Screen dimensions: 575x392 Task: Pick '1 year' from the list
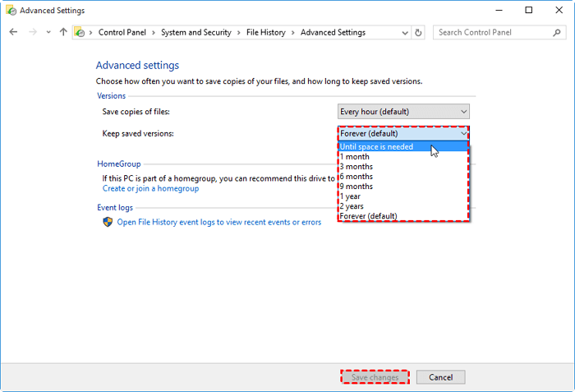351,196
